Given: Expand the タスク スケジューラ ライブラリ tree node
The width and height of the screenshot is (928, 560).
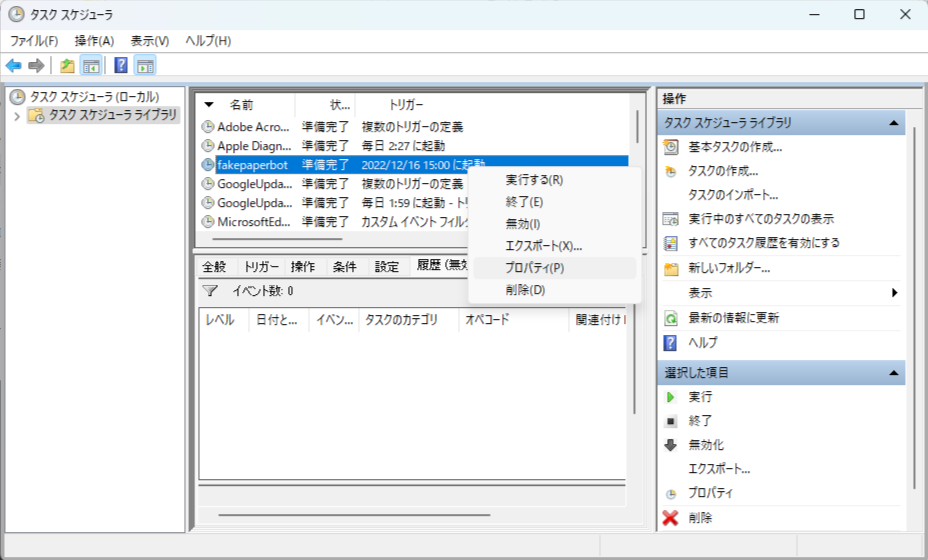Looking at the screenshot, I should (x=17, y=116).
